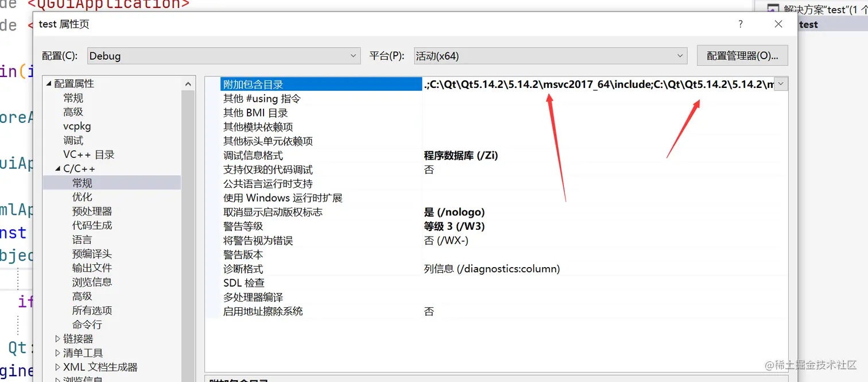
Task: Select the 调试信息格式 property
Action: [253, 156]
